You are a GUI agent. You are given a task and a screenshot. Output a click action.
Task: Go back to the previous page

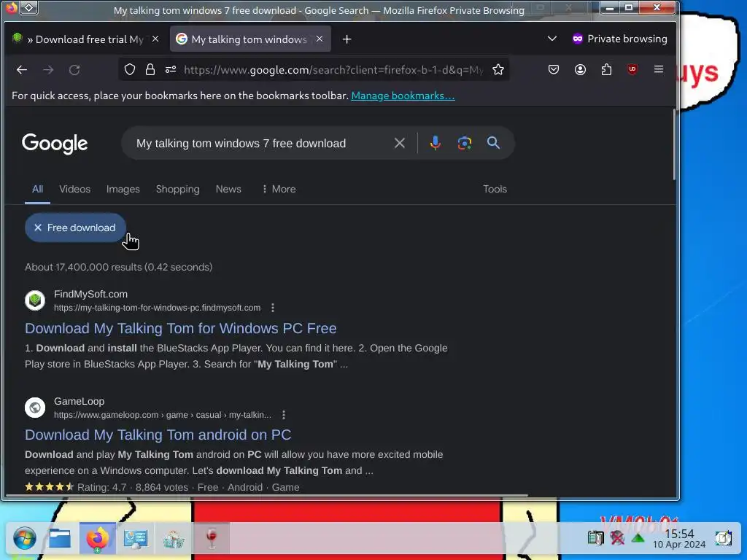coord(22,70)
